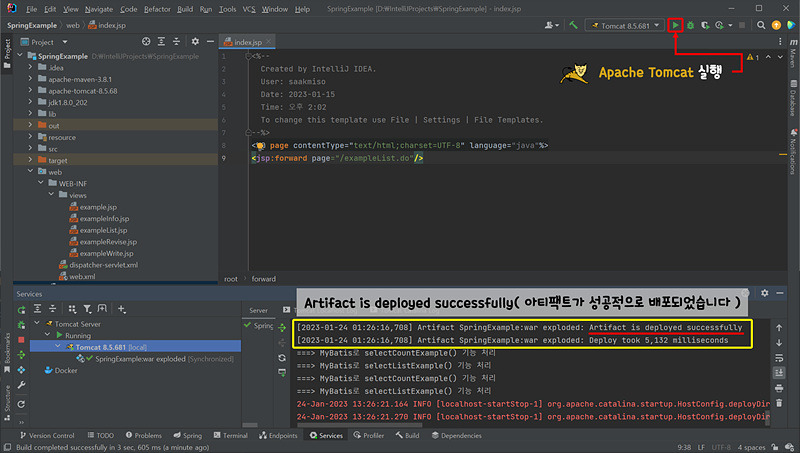Open the Problems tool window
Viewport: 800px width, 453px height.
(144, 435)
